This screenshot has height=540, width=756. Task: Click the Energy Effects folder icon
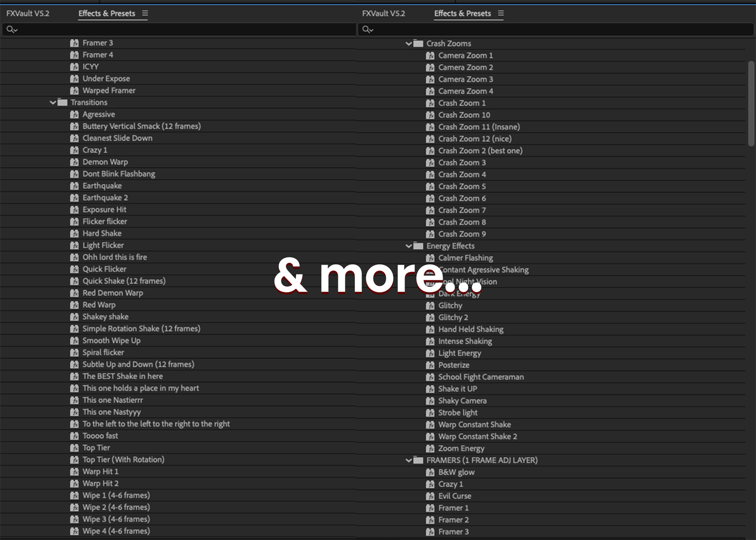[419, 246]
